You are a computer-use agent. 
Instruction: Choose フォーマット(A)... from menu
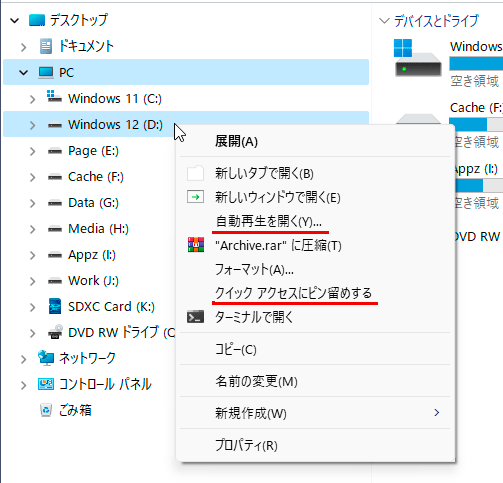click(315, 269)
